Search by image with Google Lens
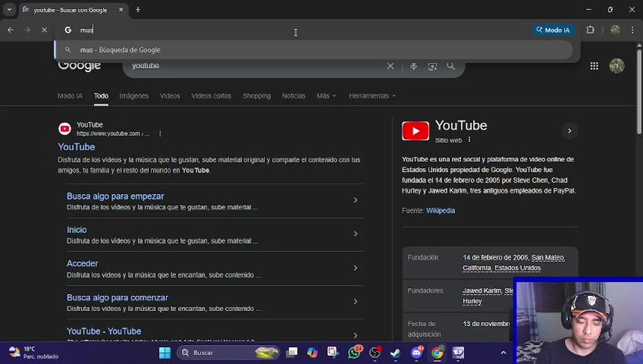Viewport: 643px width, 364px height. (x=432, y=66)
